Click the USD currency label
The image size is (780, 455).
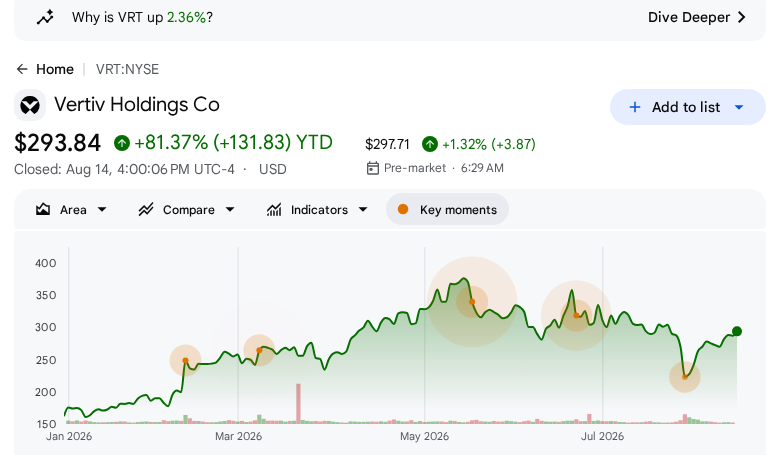(x=273, y=169)
